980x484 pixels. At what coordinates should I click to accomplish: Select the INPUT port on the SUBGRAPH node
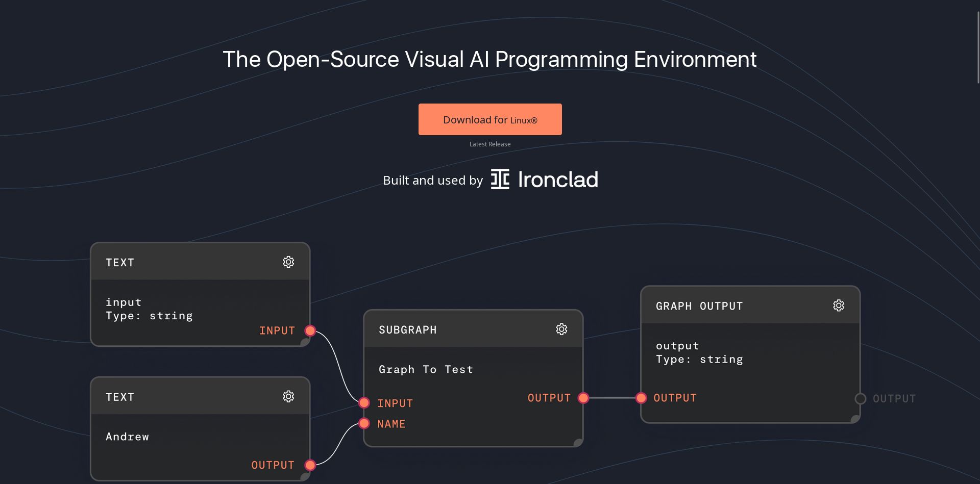(363, 402)
